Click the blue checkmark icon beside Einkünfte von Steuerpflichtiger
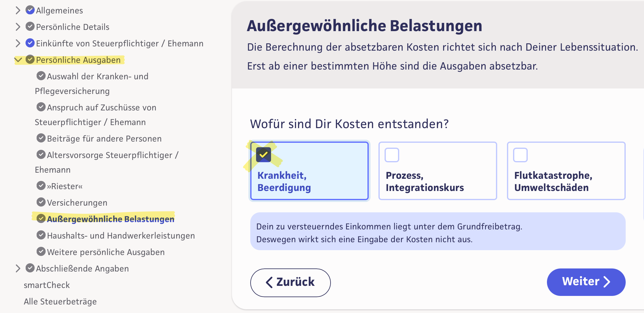The image size is (644, 313). point(30,43)
